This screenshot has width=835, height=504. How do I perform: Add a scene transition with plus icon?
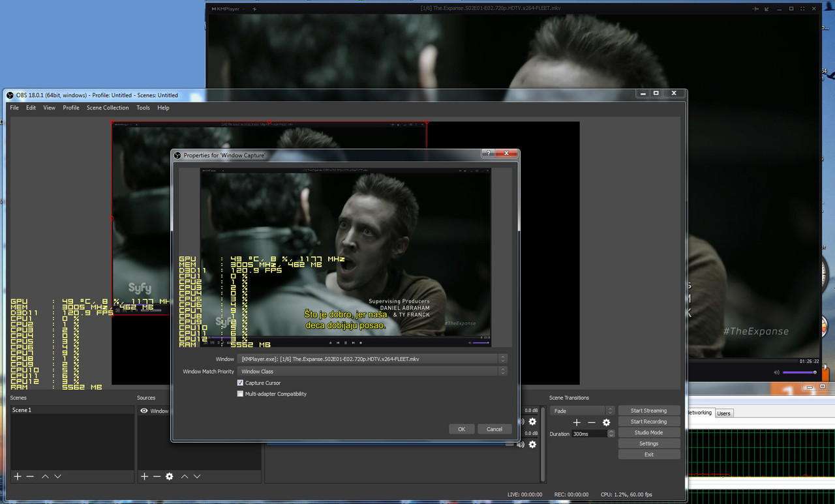pos(577,422)
